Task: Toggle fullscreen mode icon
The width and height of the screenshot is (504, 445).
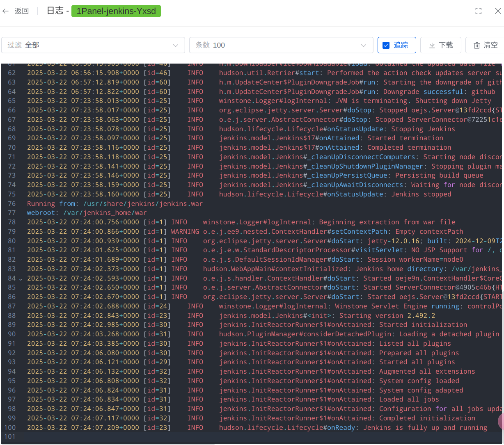Action: tap(478, 11)
